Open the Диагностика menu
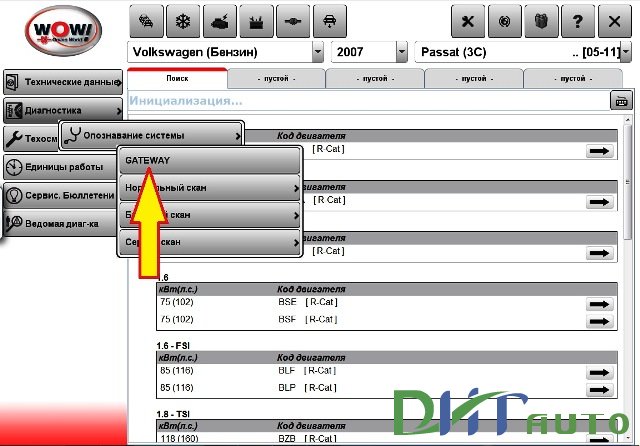Screen dimensions: 640x446 click(63, 111)
